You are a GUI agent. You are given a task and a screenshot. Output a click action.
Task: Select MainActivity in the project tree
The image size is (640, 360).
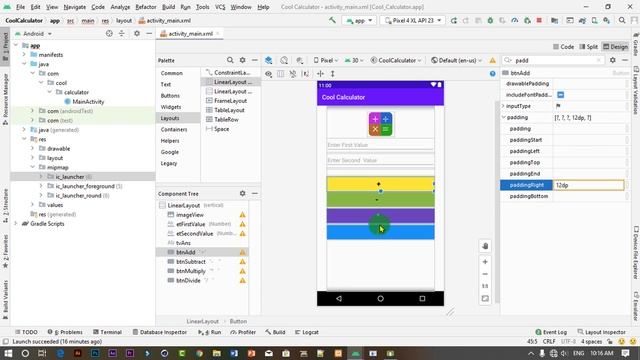[84, 102]
